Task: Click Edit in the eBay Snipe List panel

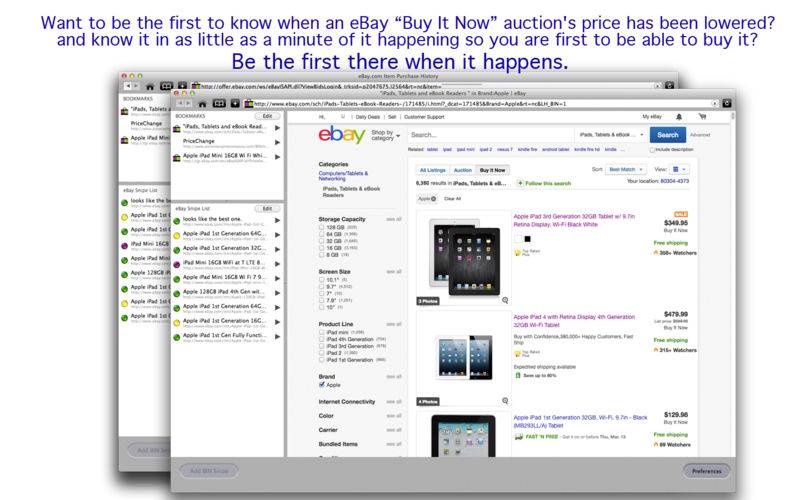Action: [x=267, y=209]
